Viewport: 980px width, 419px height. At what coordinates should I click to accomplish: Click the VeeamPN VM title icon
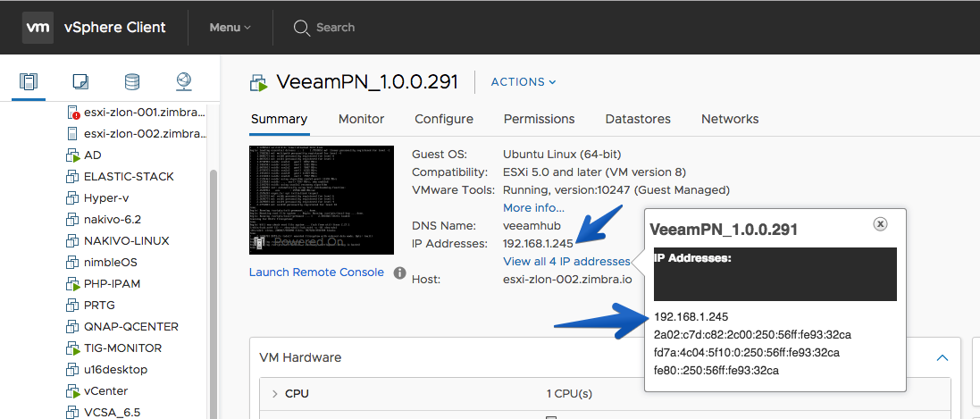(259, 82)
